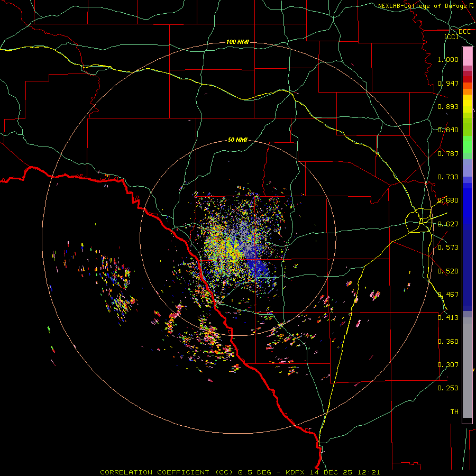Select the 14 DEC 25 date text
The width and height of the screenshot is (476, 476).
[331, 472]
